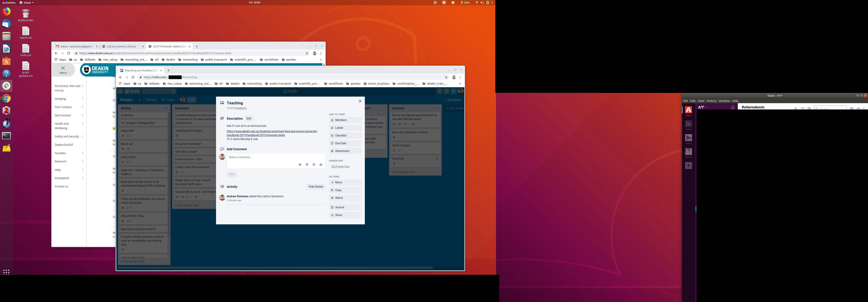Viewport: 868px width, 302px height.
Task: Click the mention @ icon in comment box
Action: click(x=307, y=165)
